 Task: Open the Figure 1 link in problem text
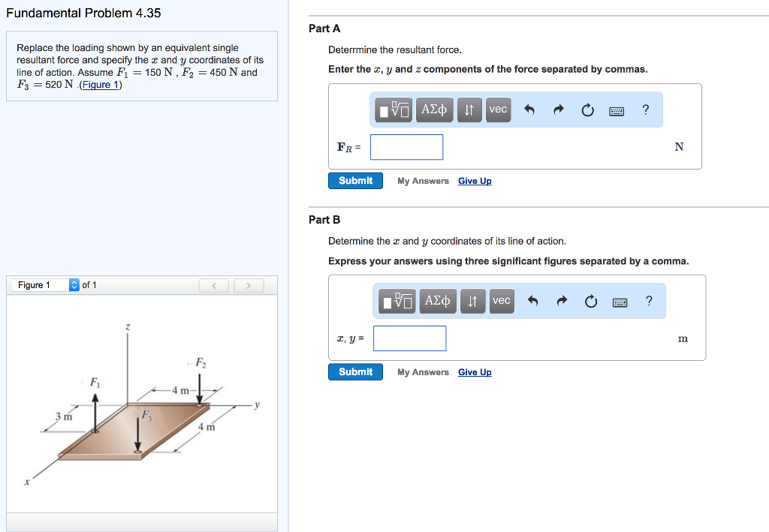point(101,85)
